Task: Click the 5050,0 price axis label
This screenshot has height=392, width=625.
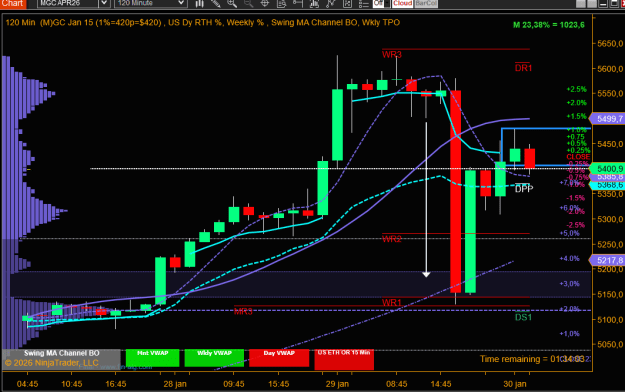Action: coord(610,345)
